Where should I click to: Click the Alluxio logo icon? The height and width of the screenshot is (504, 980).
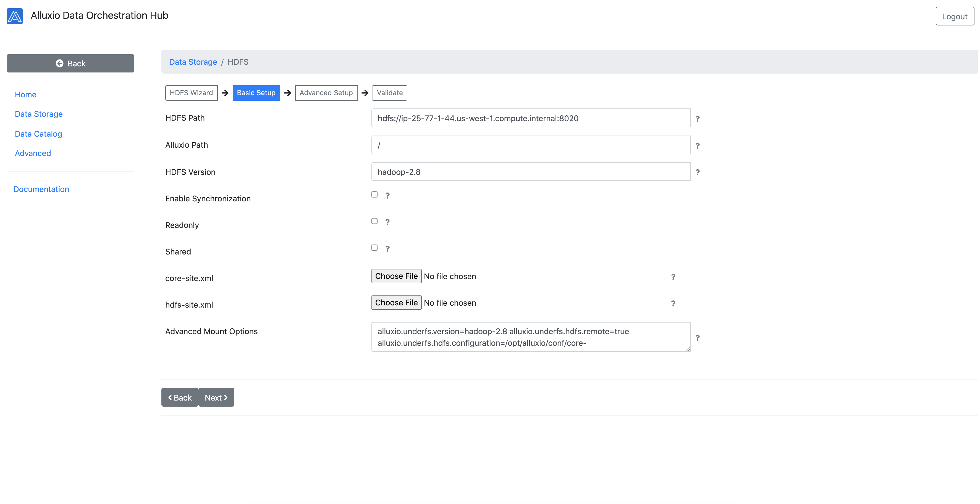[14, 16]
